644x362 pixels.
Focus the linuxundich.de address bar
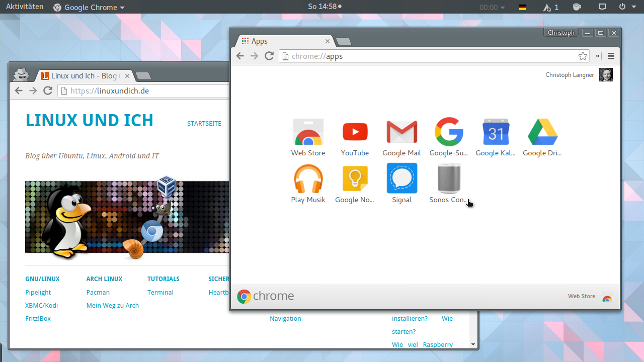pos(144,90)
